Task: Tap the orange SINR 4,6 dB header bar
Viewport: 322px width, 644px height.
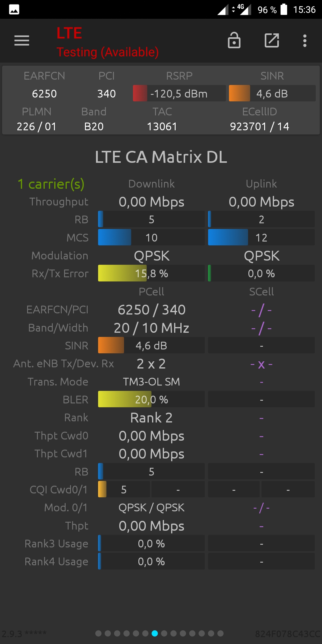Action: click(x=272, y=93)
